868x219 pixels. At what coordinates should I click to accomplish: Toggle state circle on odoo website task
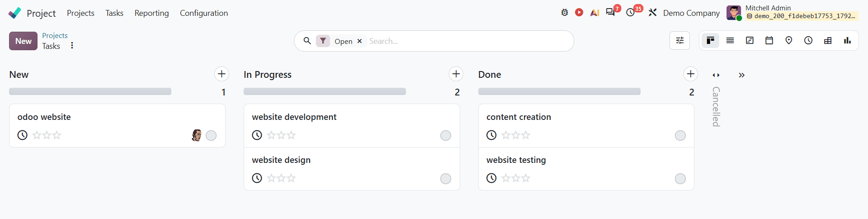click(x=211, y=135)
